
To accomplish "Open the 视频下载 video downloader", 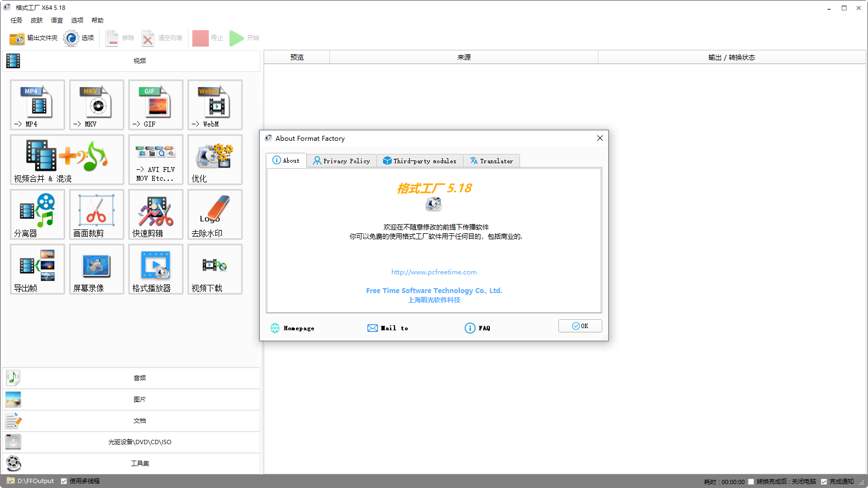I will pyautogui.click(x=215, y=269).
